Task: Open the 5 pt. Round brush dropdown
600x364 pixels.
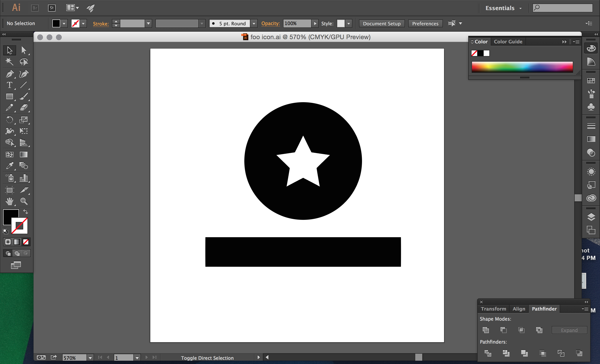Action: 254,24
